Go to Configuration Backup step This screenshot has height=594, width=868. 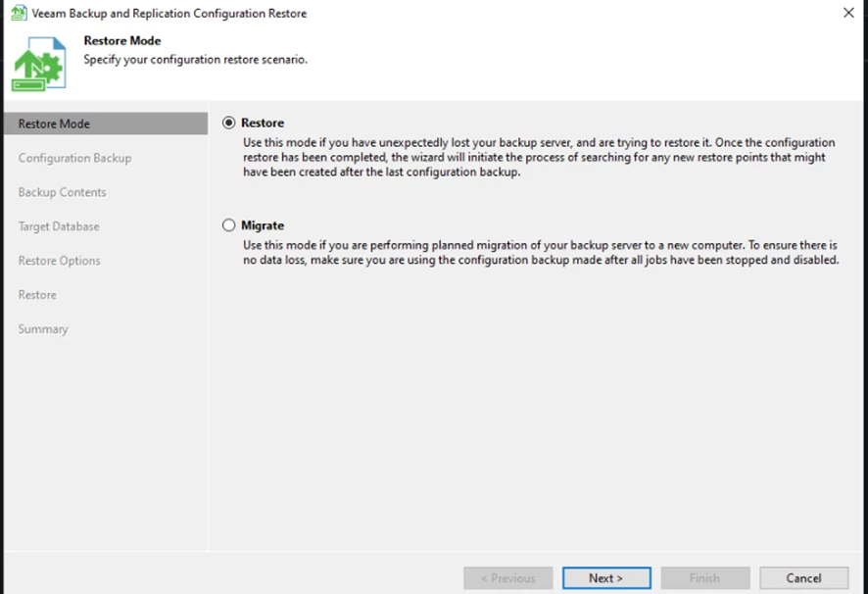click(74, 158)
